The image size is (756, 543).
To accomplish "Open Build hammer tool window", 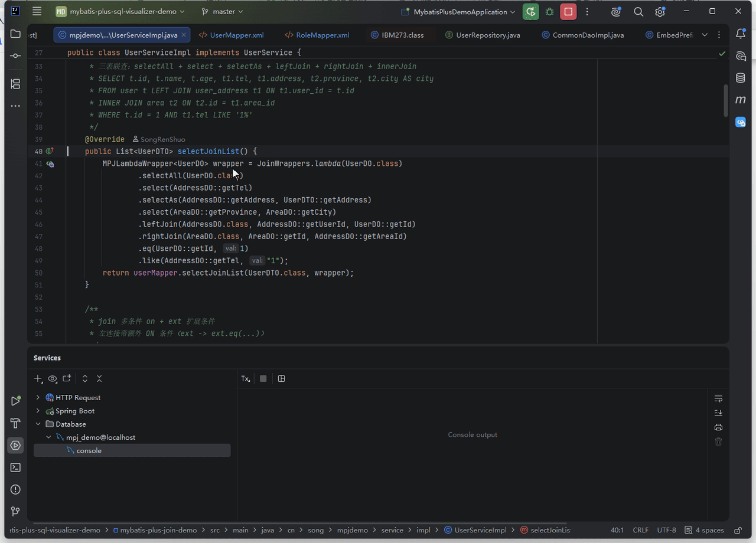I will tap(15, 423).
